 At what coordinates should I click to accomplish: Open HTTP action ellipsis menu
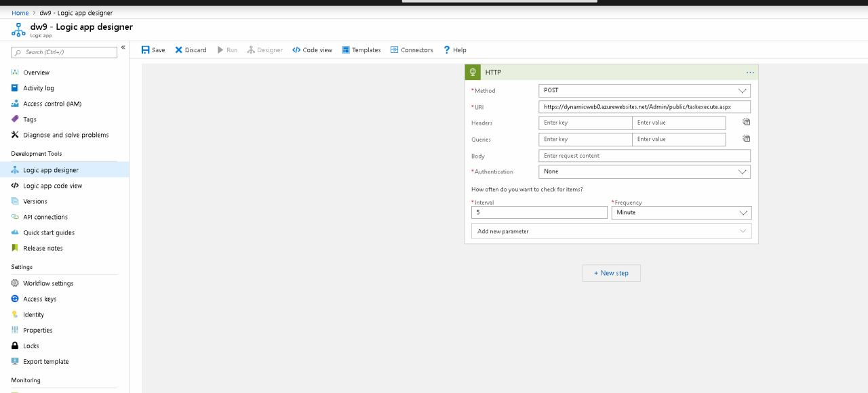(x=750, y=73)
